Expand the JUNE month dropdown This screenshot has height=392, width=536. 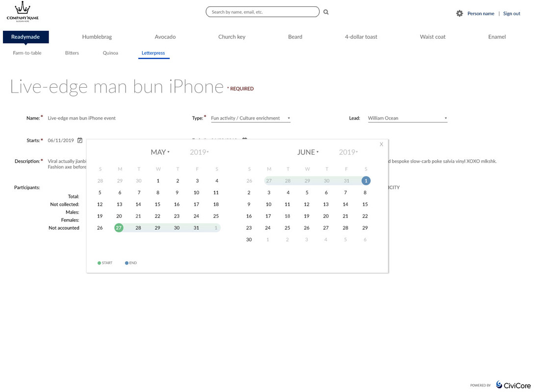pyautogui.click(x=307, y=152)
